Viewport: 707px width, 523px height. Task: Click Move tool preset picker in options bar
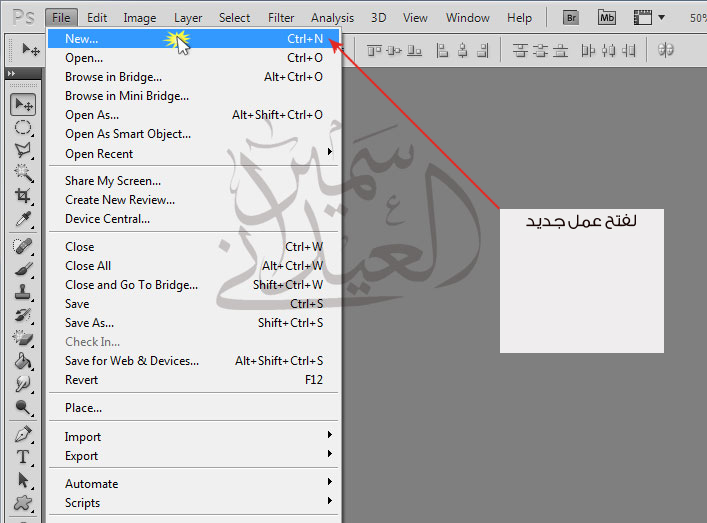31,50
